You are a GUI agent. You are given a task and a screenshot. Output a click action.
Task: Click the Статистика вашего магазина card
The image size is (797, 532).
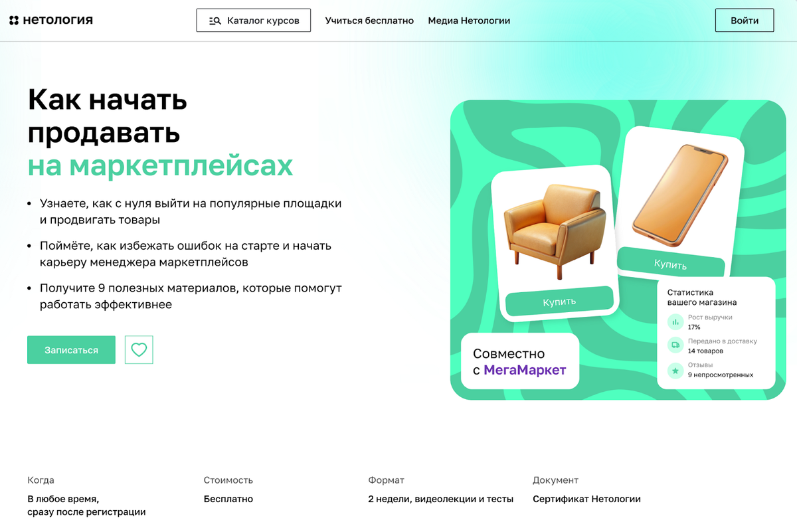pos(716,333)
